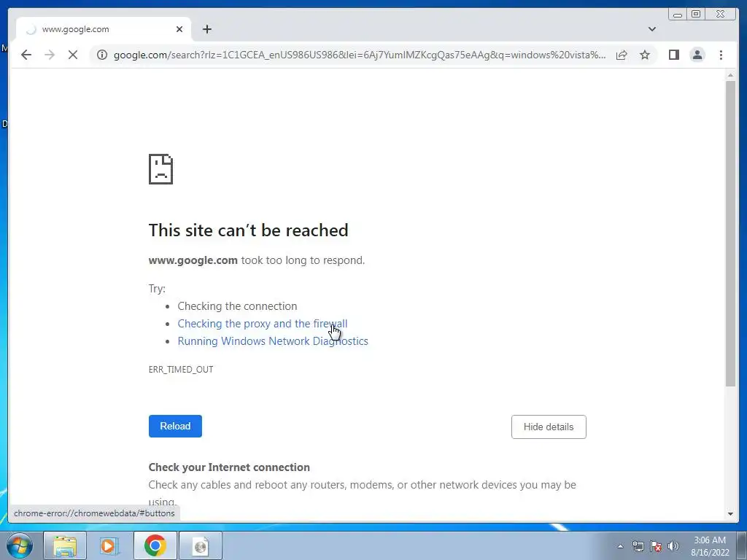Switch to Chrome in the taskbar
The image size is (747, 560).
tap(155, 545)
